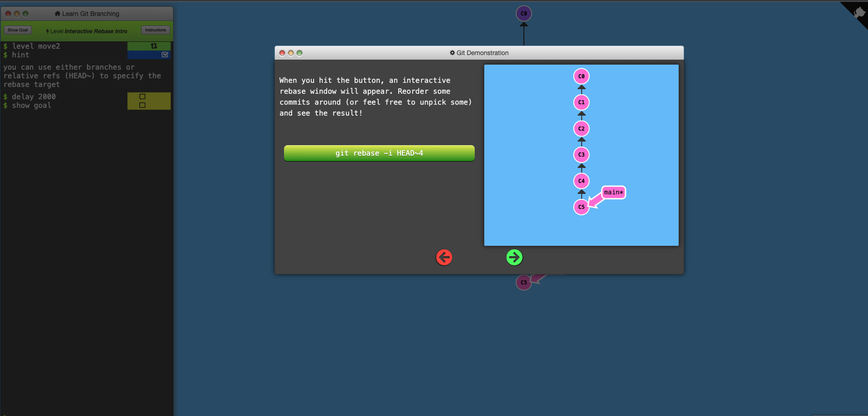
Task: Click the lightning bolt icon beside the level title
Action: [x=48, y=31]
